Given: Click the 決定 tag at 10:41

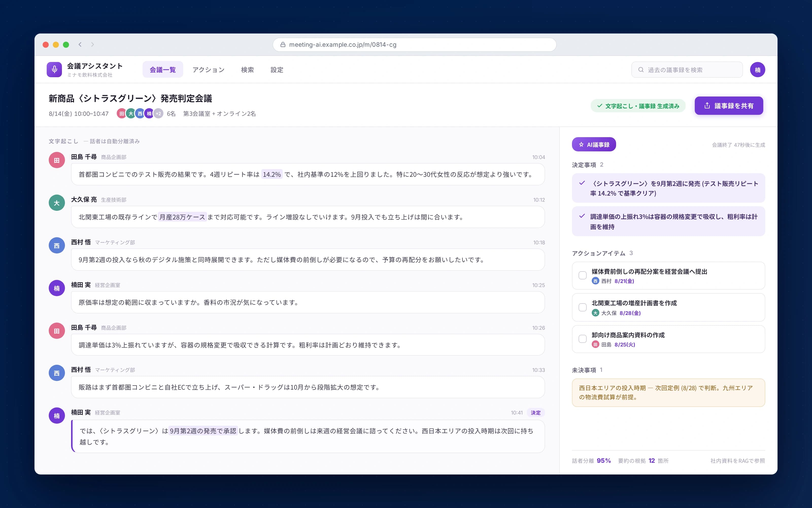Looking at the screenshot, I should [x=535, y=412].
